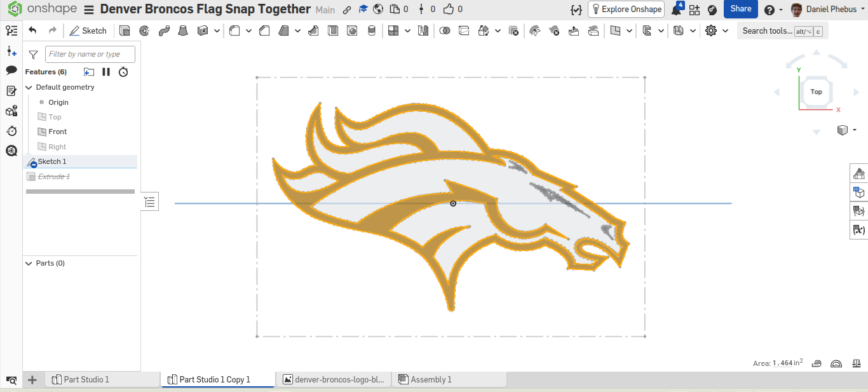The height and width of the screenshot is (392, 868).
Task: Switch to the Assembly 1 tab
Action: [449, 379]
